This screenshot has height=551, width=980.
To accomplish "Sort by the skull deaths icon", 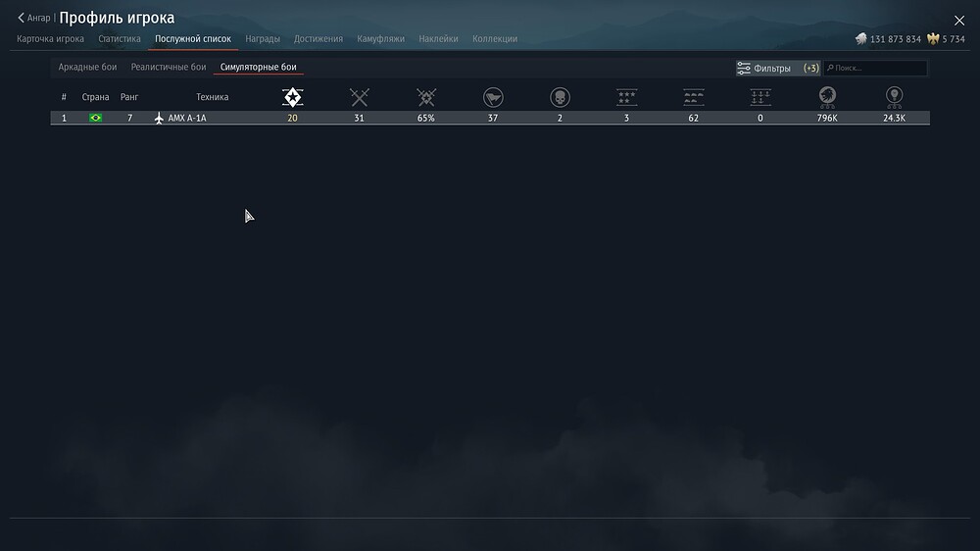I will (560, 97).
